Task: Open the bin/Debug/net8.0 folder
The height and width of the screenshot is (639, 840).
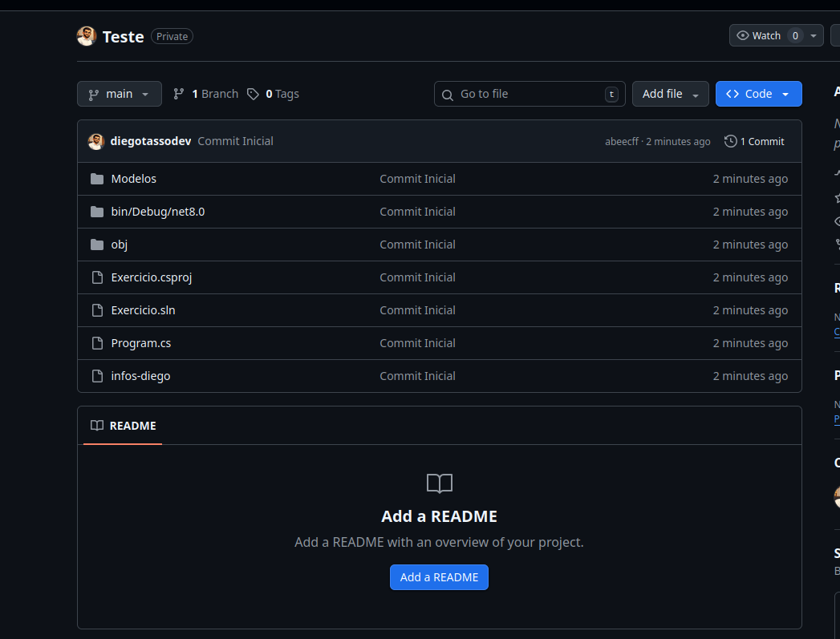Action: pos(158,212)
